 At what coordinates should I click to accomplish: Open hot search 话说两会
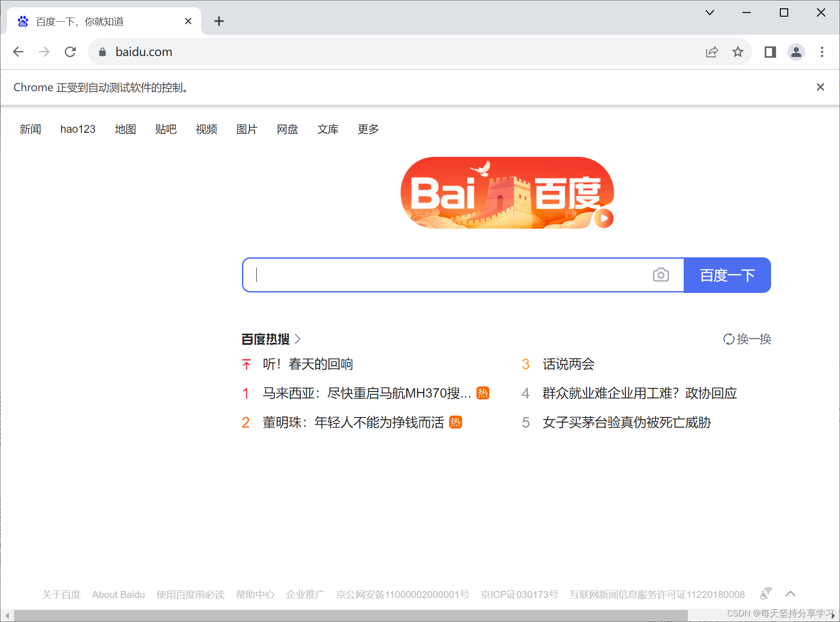coord(568,364)
